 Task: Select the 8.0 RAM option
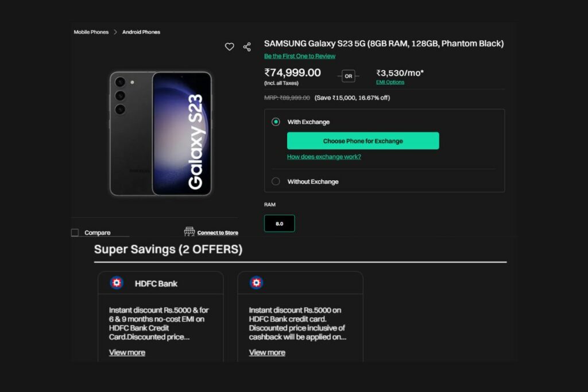tap(280, 223)
